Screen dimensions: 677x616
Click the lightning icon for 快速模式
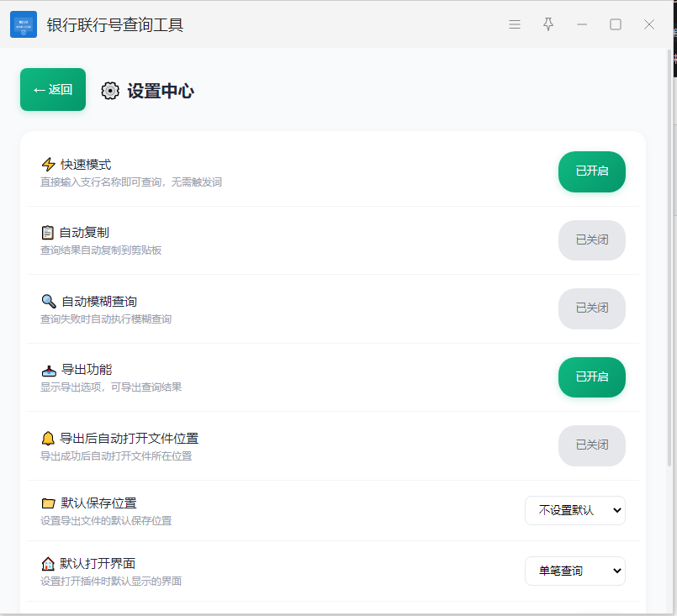coord(49,165)
